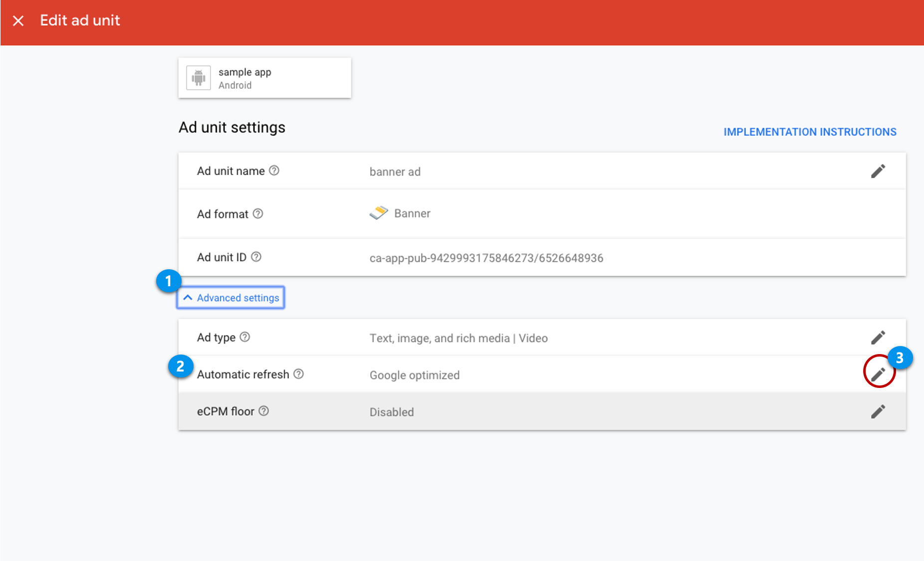
Task: Click the 'Google optimized' refresh value
Action: coord(414,375)
